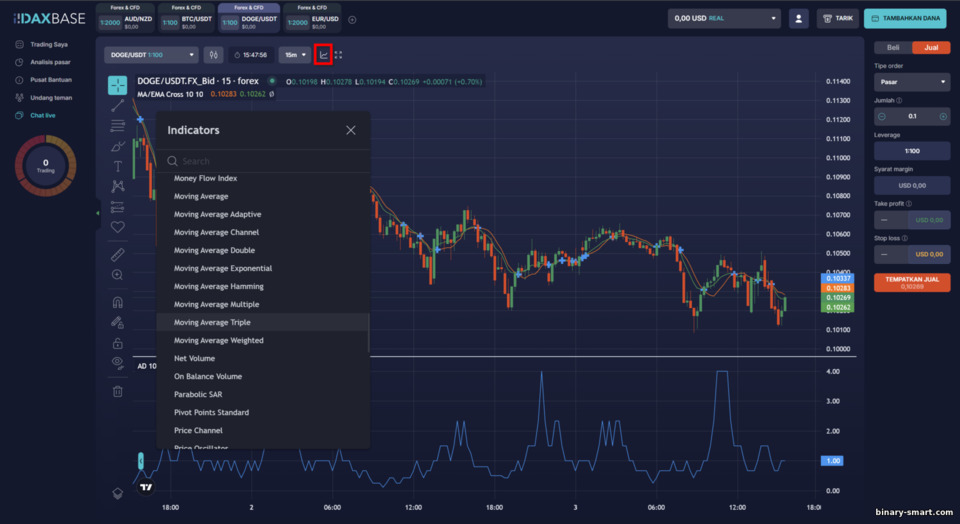Switch to the DOGE/USDT tab
This screenshot has height=524, width=960.
(249, 18)
